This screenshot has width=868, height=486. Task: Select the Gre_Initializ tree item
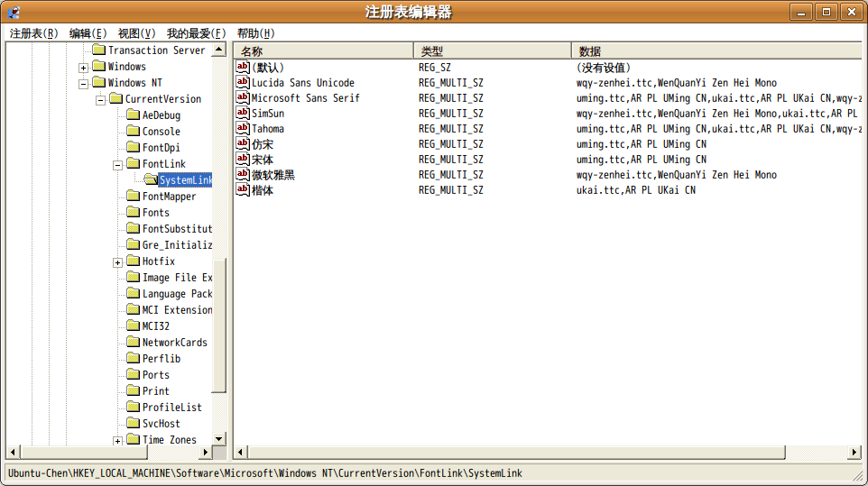point(177,244)
